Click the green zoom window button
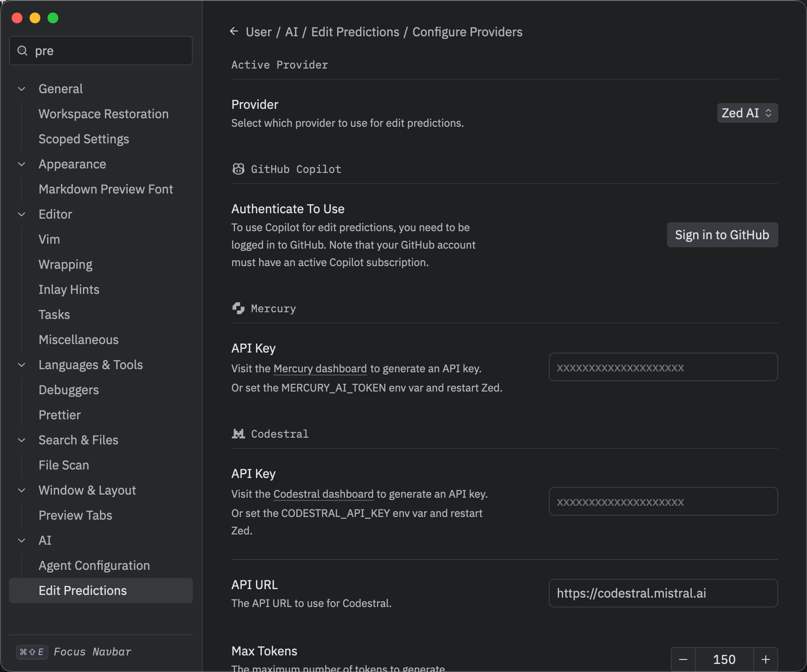Image resolution: width=807 pixels, height=672 pixels. coord(53,18)
